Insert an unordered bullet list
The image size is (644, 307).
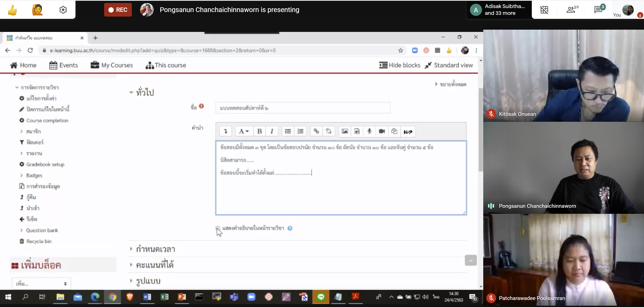[288, 131]
